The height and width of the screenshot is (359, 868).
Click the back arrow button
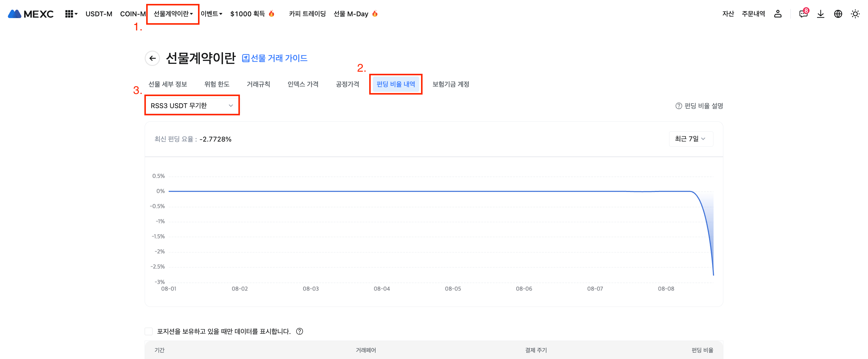pos(152,58)
